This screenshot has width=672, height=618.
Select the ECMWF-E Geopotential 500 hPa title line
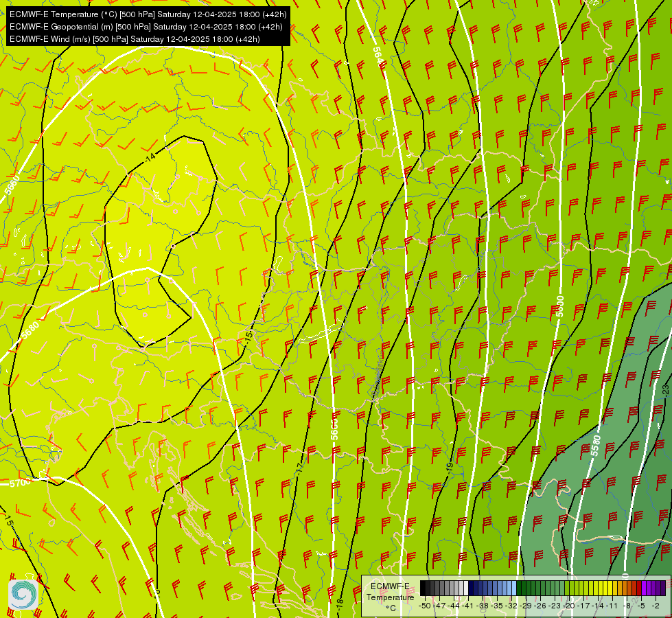(x=146, y=27)
